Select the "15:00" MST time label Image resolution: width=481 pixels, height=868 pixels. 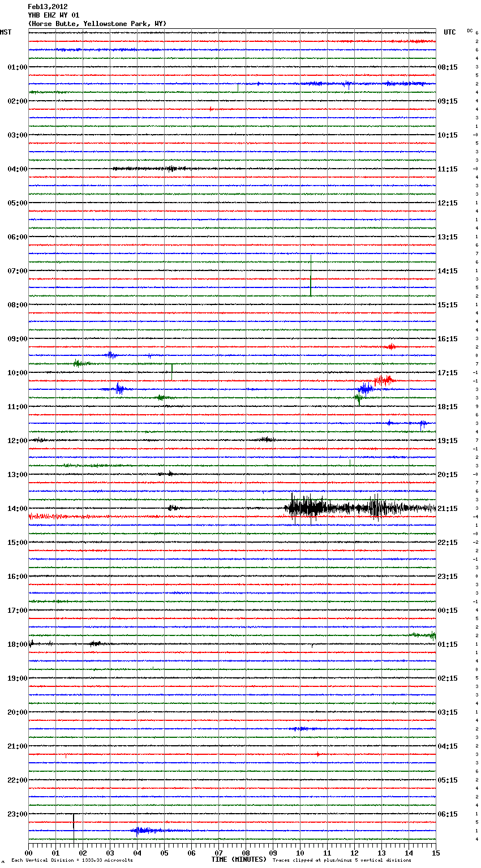tap(18, 543)
